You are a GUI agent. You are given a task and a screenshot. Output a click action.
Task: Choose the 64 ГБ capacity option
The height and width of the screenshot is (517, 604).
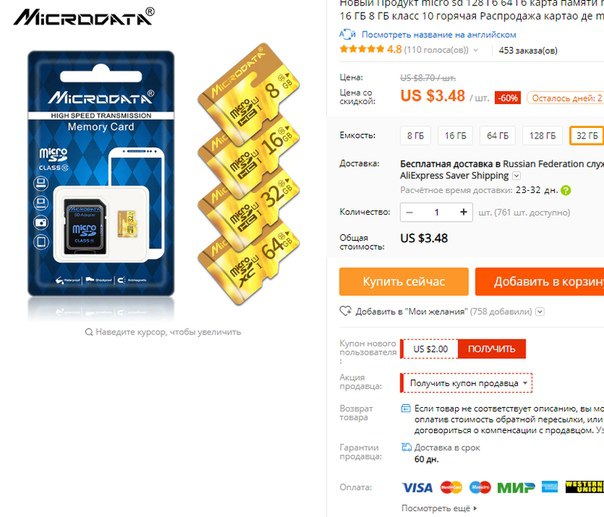497,136
